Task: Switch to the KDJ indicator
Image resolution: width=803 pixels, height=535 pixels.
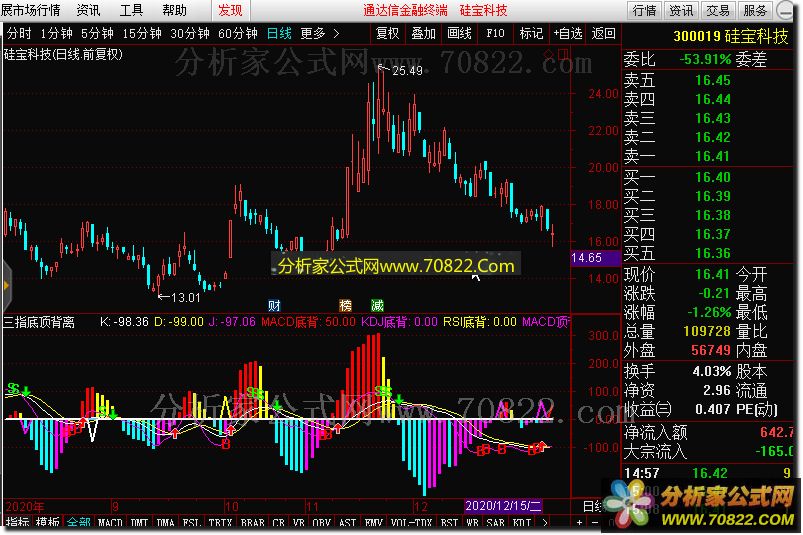Action: click(522, 523)
